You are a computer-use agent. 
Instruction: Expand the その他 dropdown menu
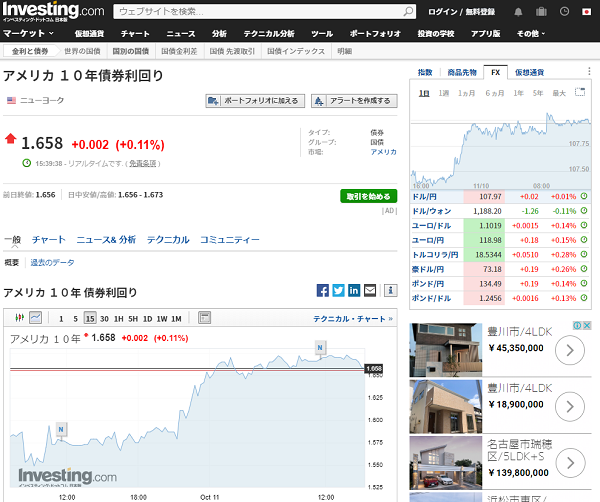point(531,34)
